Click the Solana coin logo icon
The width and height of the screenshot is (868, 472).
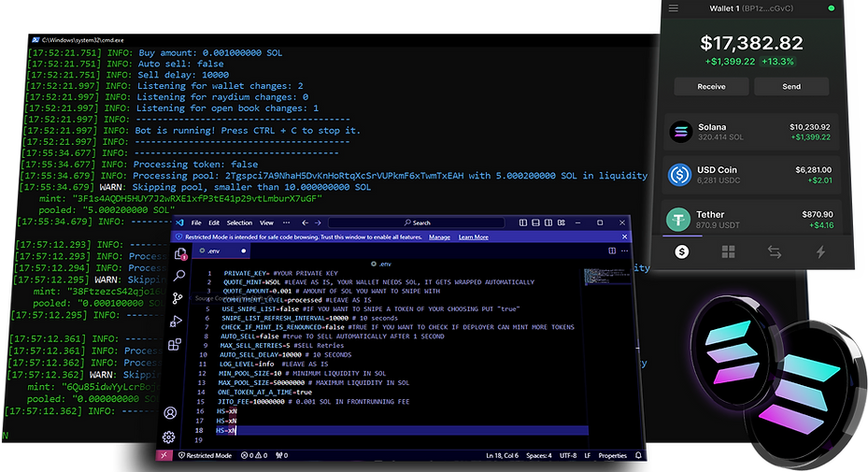[681, 132]
